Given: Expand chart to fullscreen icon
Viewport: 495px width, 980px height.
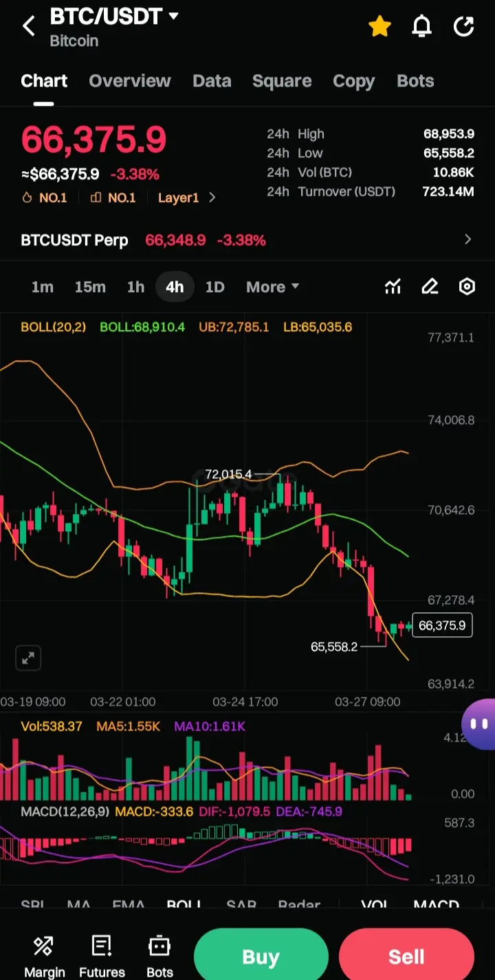Looking at the screenshot, I should (28, 658).
